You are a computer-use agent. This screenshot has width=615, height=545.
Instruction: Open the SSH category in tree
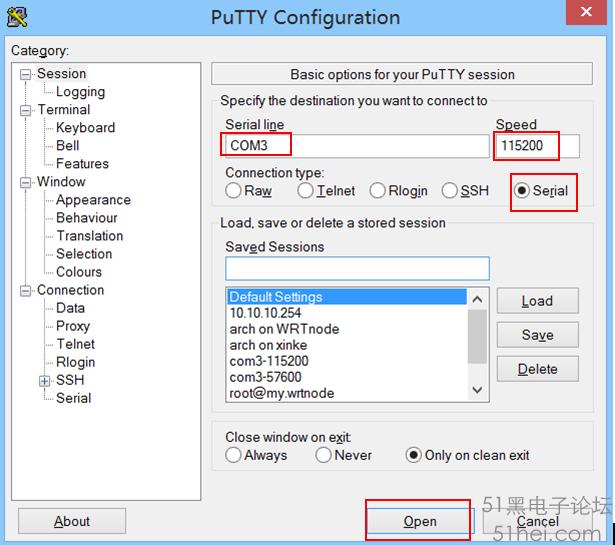[x=70, y=380]
